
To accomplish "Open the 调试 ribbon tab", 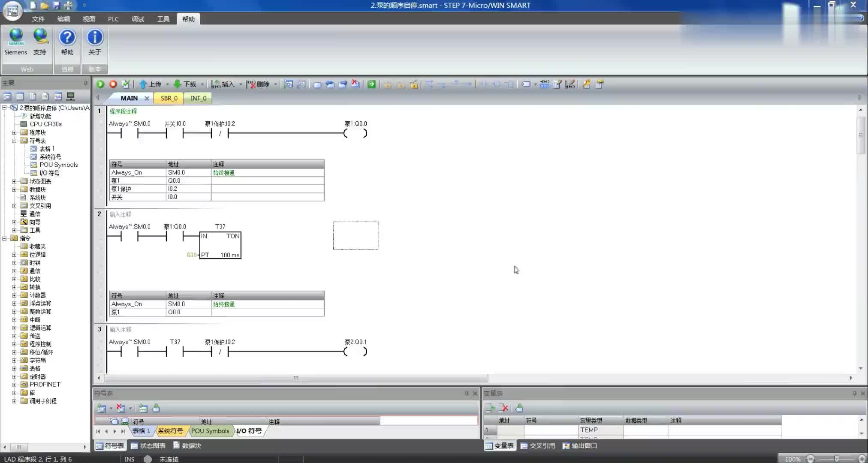I will click(138, 19).
